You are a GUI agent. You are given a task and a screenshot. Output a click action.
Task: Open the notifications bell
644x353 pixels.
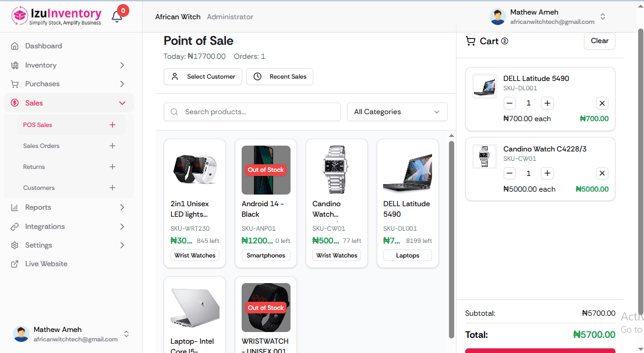pyautogui.click(x=116, y=16)
